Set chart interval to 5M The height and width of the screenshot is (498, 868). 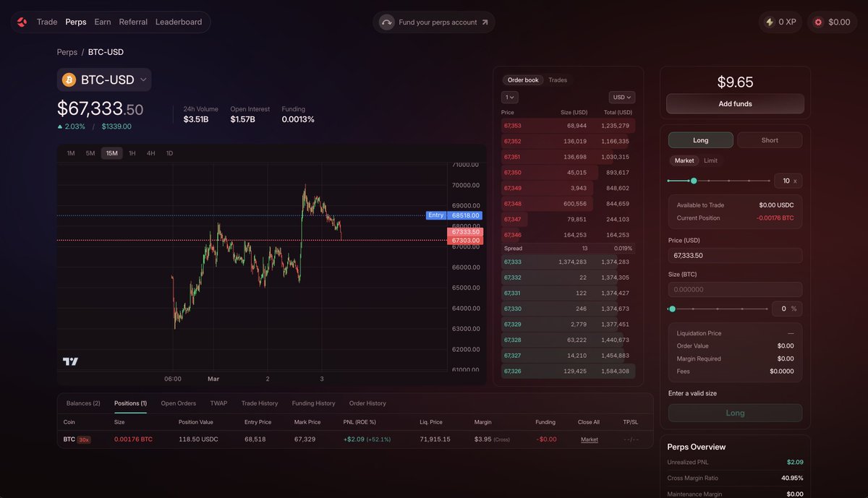pyautogui.click(x=90, y=153)
